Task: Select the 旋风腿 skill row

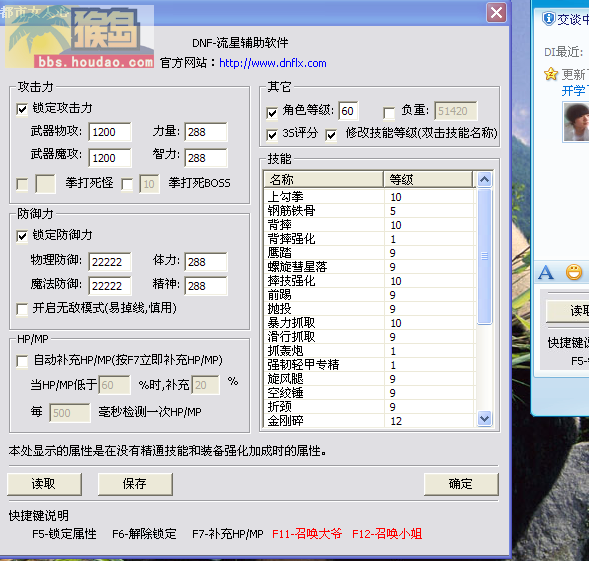Action: click(370, 379)
